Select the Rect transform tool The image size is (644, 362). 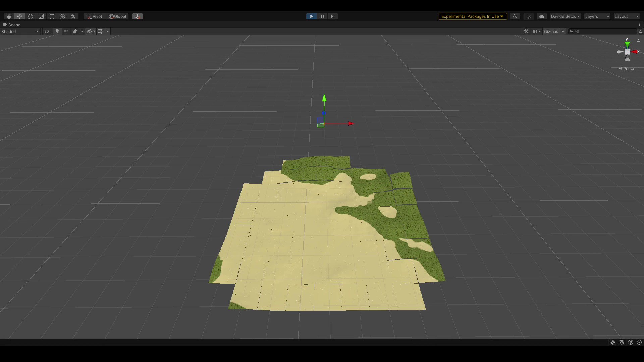coord(52,16)
